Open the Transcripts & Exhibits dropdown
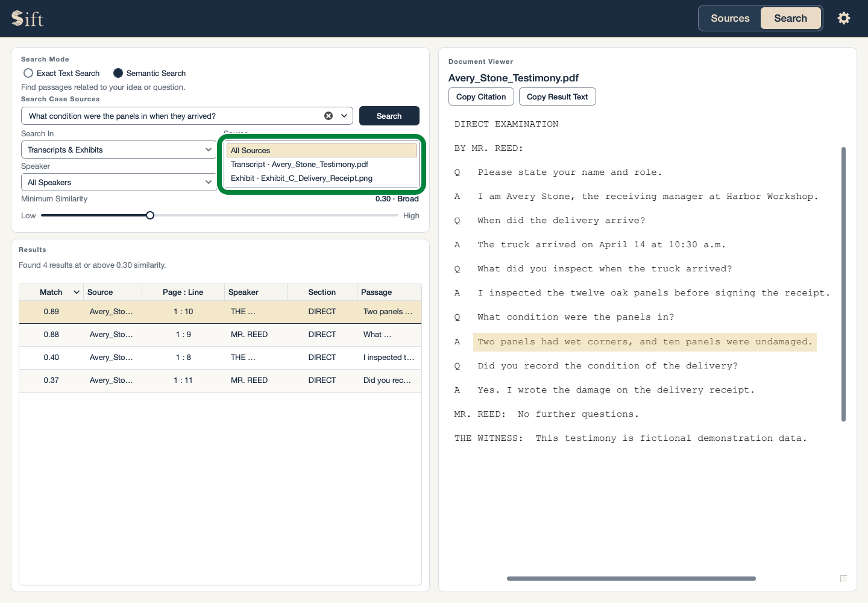Screen dimensions: 868x603 119,150
